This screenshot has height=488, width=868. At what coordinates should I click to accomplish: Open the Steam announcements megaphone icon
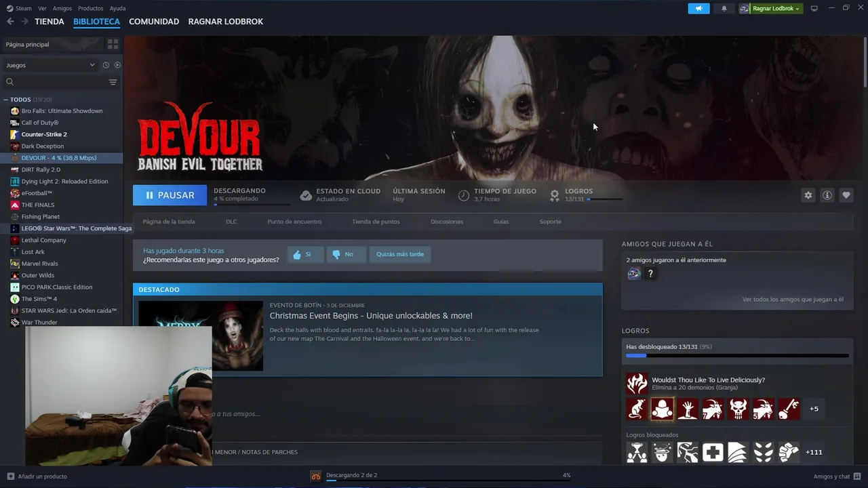pos(698,8)
